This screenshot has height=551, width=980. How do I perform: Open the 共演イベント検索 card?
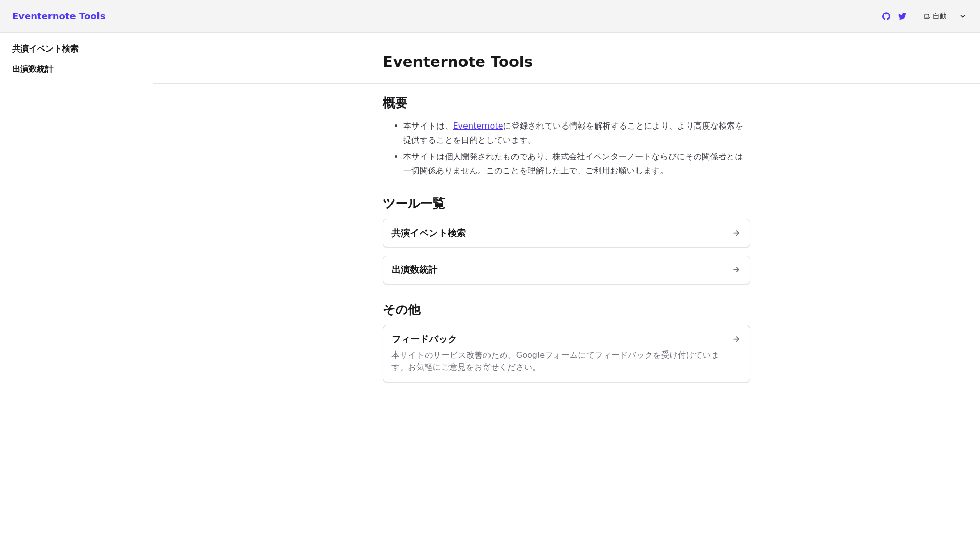pos(567,233)
